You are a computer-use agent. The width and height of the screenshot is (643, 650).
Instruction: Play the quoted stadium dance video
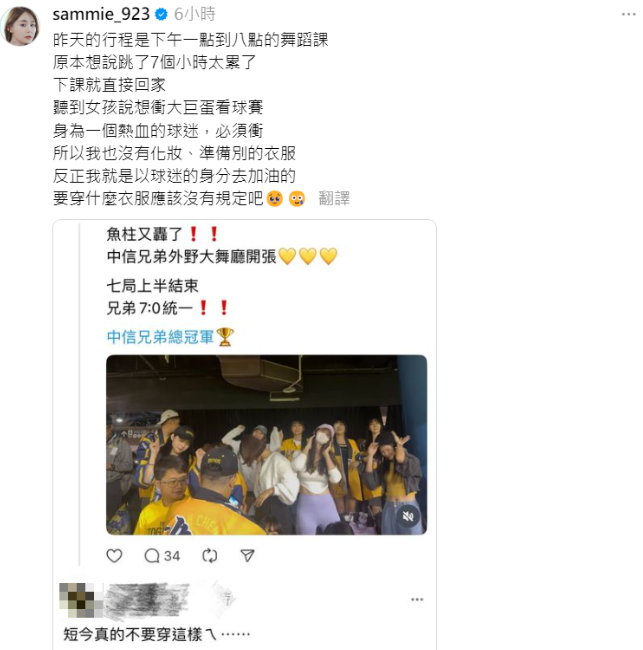[267, 445]
